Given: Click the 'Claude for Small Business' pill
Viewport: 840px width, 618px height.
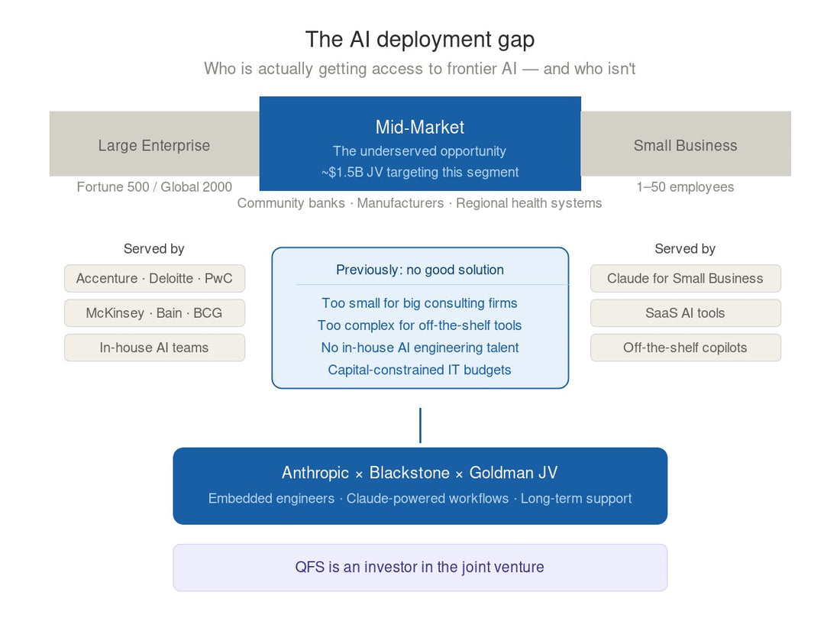Looking at the screenshot, I should click(686, 278).
